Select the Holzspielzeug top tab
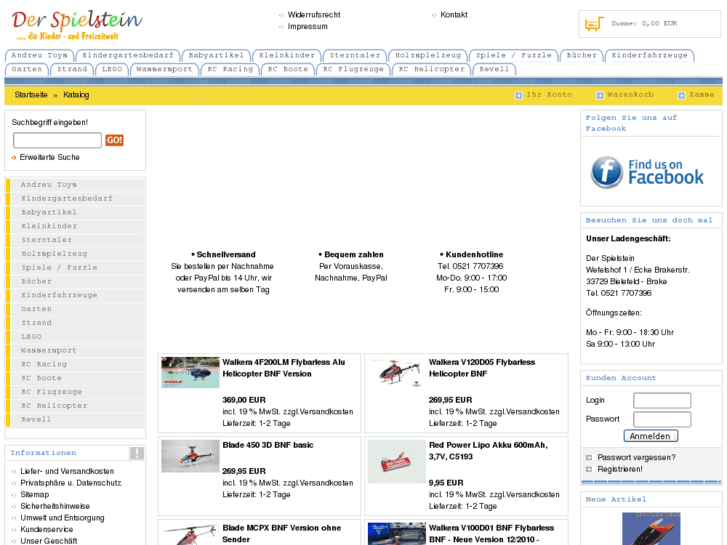727x545 pixels. click(x=428, y=55)
